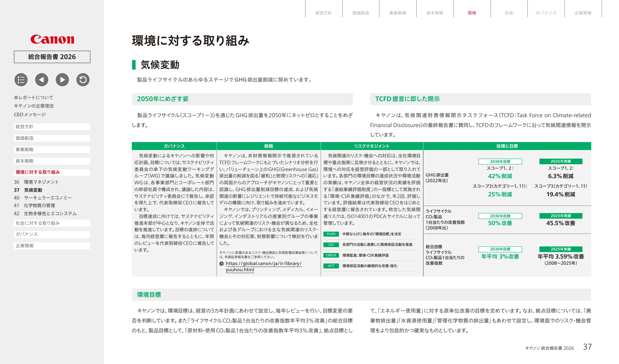Open the 資本戦略 top tab
Screen dimensions: 619x364
point(435,13)
